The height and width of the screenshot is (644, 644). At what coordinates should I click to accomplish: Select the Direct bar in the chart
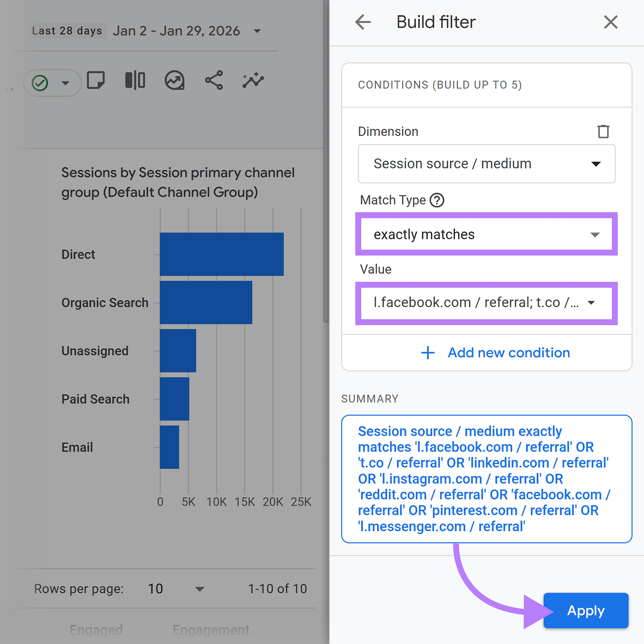pyautogui.click(x=221, y=254)
